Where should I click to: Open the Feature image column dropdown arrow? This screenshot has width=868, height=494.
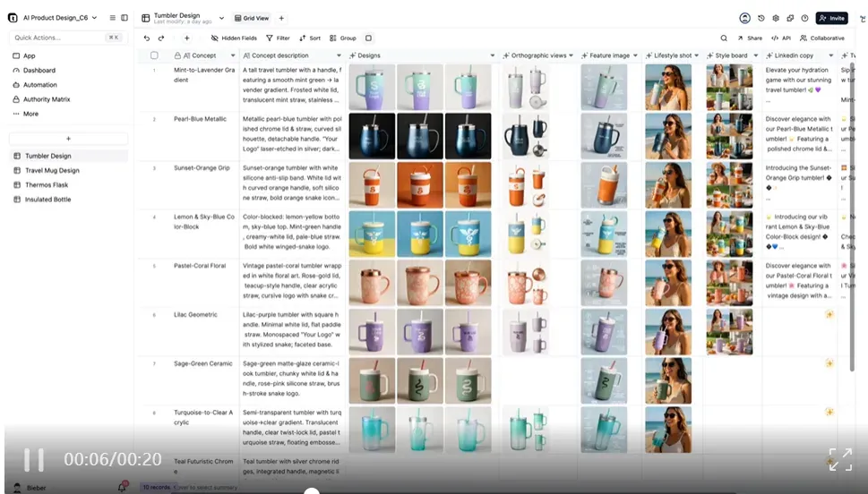pyautogui.click(x=635, y=55)
